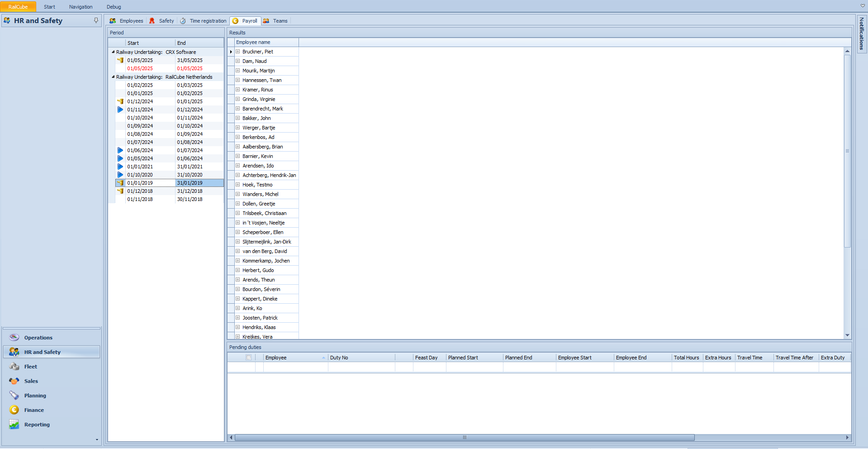The width and height of the screenshot is (868, 449).
Task: Expand the Kramer, Rinus employee row
Action: coord(237,90)
